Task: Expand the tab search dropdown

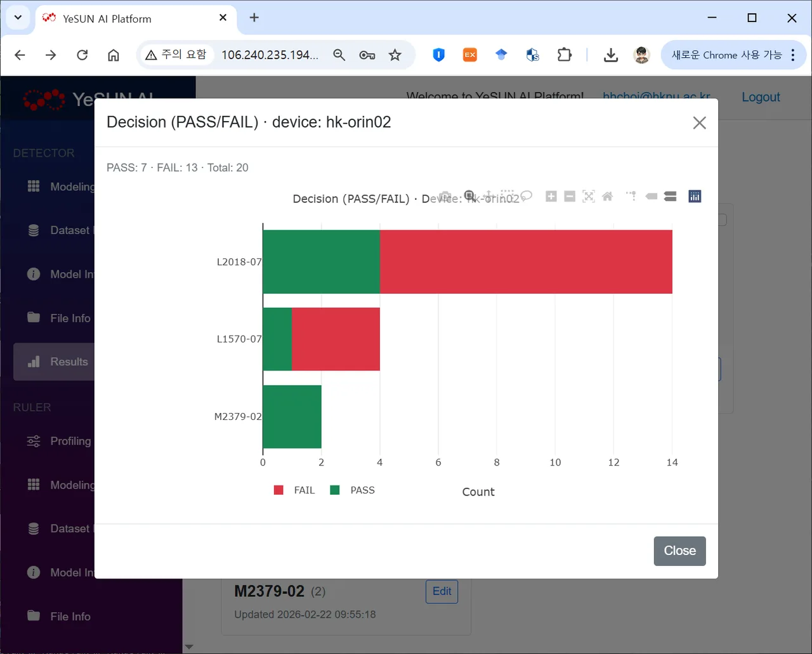Action: (x=18, y=18)
